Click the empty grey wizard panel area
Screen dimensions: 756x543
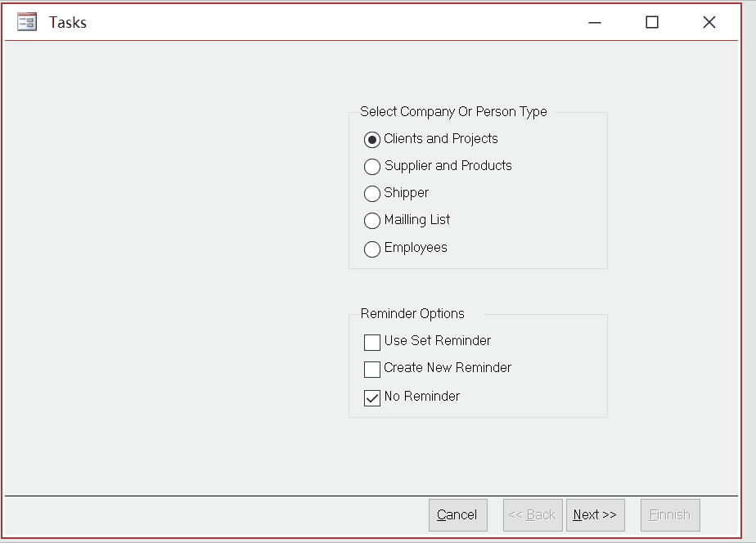coord(173,265)
